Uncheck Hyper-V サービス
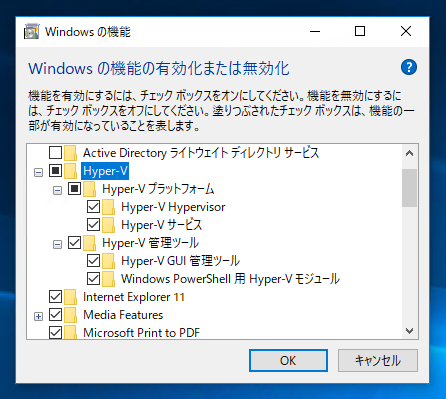 pyautogui.click(x=93, y=225)
